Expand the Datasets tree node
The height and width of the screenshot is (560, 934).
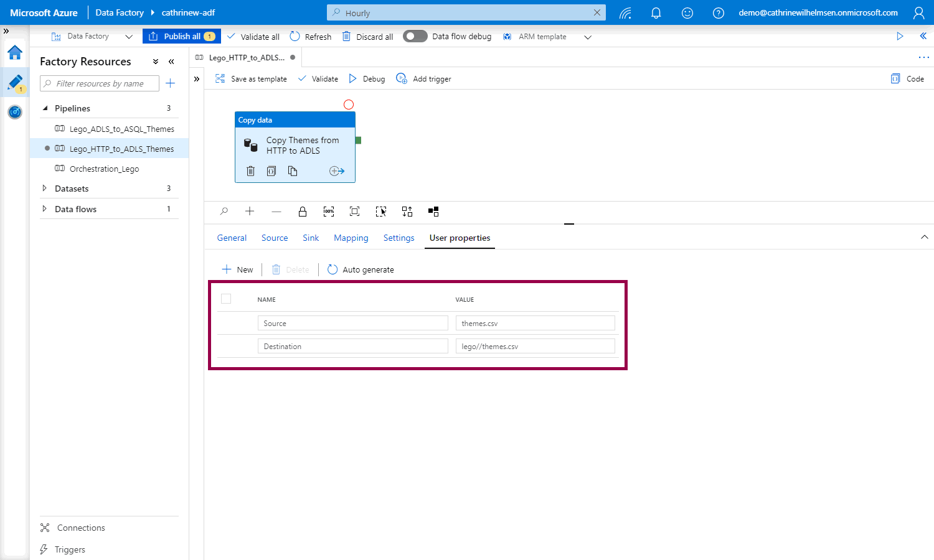click(x=44, y=189)
